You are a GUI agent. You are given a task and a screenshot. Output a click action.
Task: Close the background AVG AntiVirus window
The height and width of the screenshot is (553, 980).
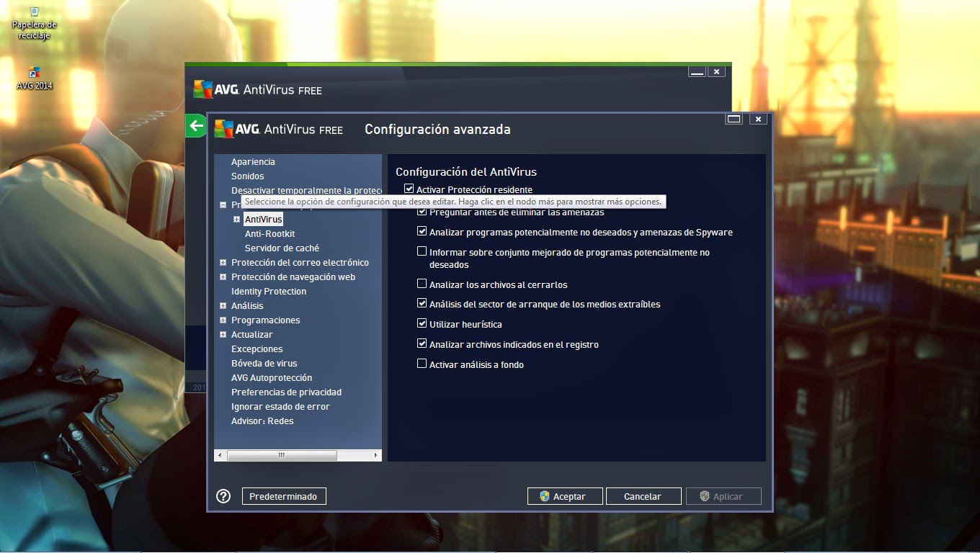pos(716,71)
